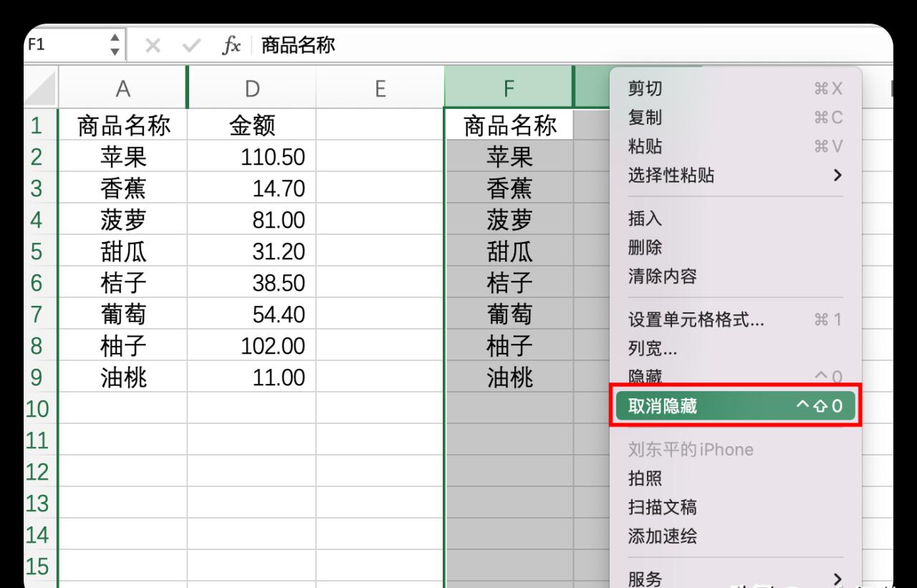The image size is (917, 588).
Task: Click column F cell 柚子
Action: pos(509,346)
